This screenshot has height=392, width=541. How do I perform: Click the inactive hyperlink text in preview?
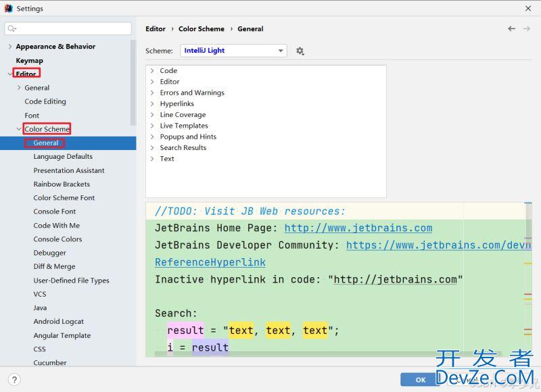(x=395, y=279)
